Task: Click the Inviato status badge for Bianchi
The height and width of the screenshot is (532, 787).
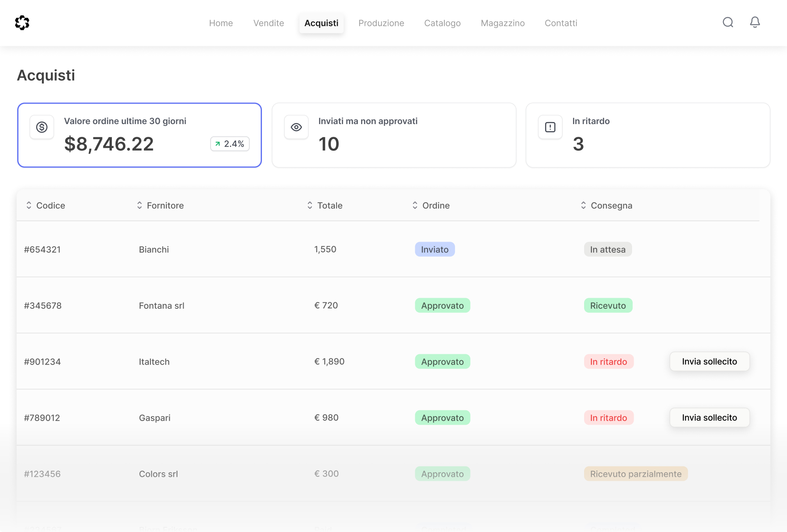Action: coord(434,249)
